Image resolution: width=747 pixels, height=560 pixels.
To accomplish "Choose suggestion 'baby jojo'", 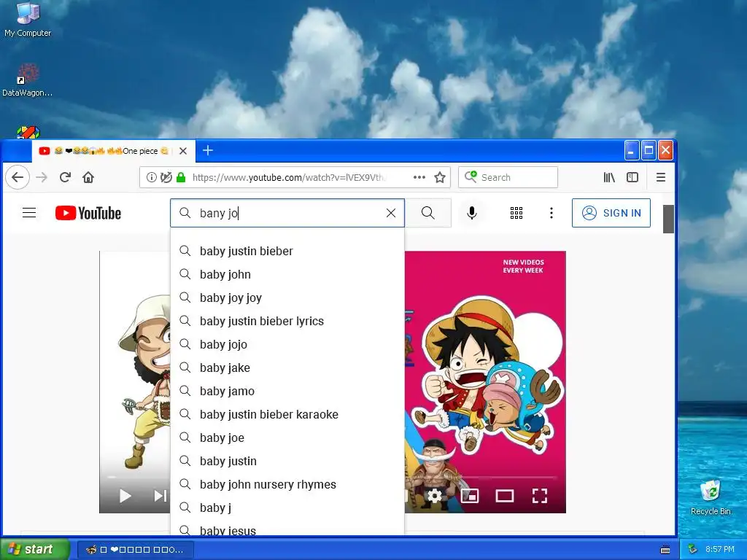I will tap(287, 344).
